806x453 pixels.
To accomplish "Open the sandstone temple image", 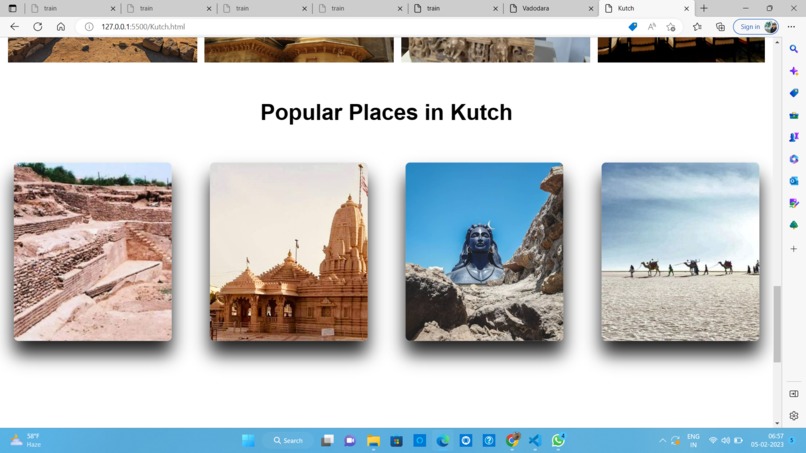I will coord(289,252).
